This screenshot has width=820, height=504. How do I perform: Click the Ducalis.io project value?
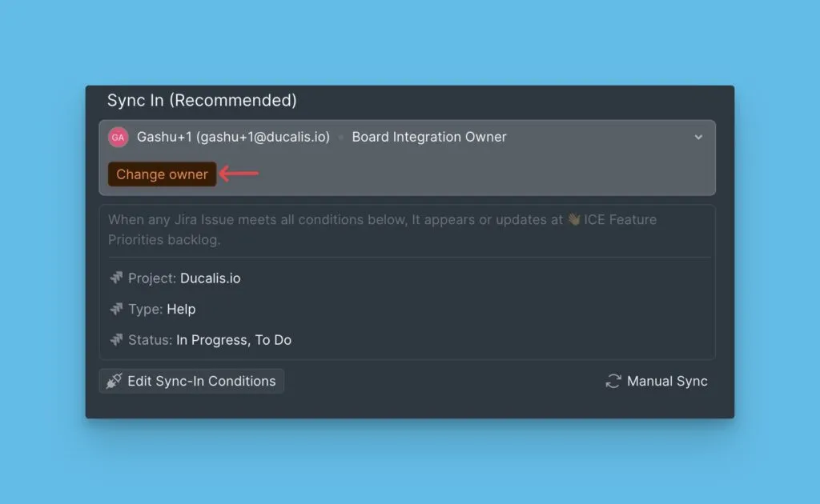210,278
